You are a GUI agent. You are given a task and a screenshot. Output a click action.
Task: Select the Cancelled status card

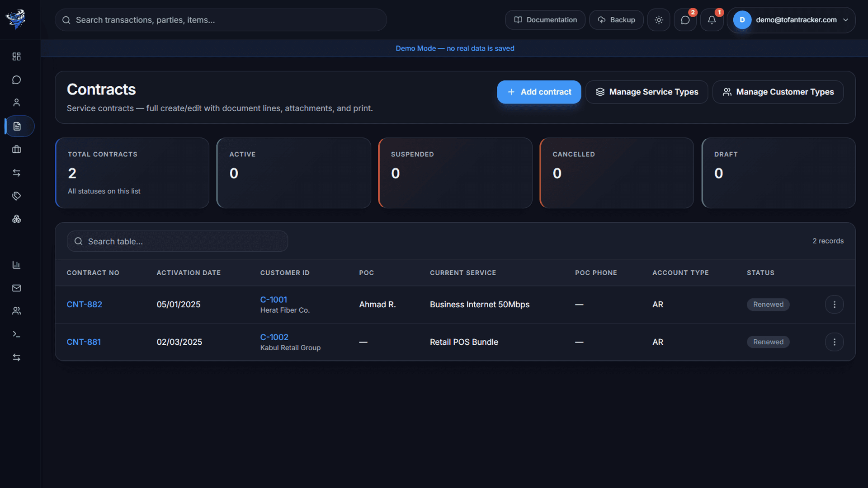click(x=617, y=173)
